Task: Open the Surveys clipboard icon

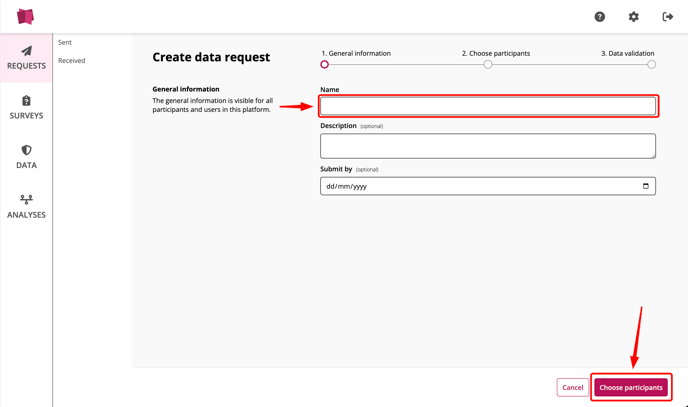Action: (26, 101)
